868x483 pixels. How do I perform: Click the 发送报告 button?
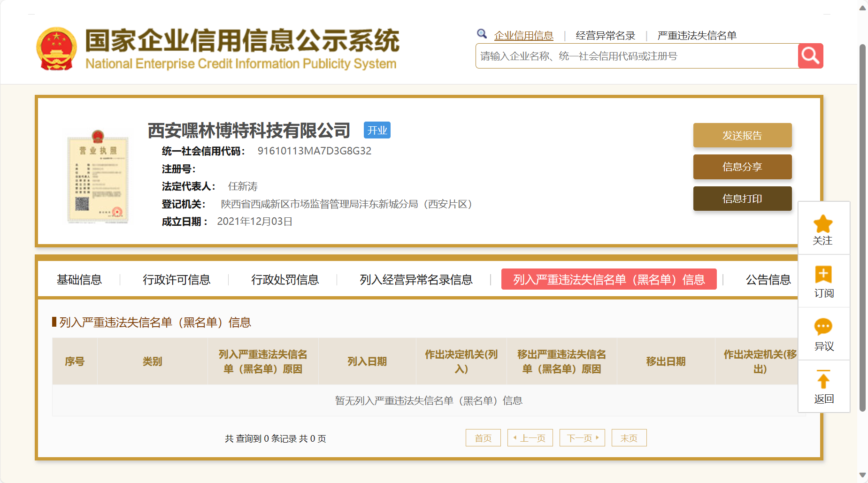[x=742, y=135]
